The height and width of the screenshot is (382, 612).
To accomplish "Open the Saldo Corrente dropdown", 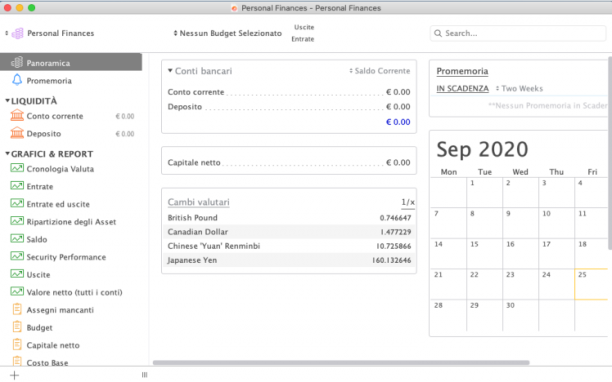I will pyautogui.click(x=380, y=71).
